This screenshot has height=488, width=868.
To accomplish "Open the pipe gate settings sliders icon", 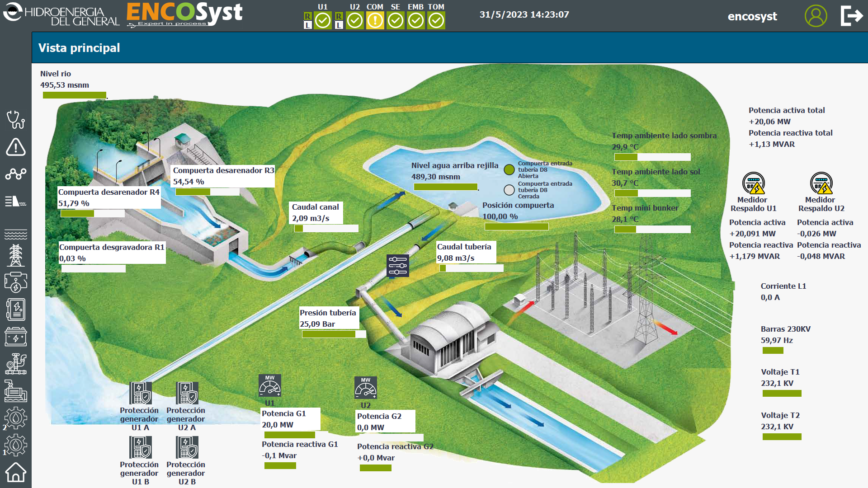I will 398,266.
